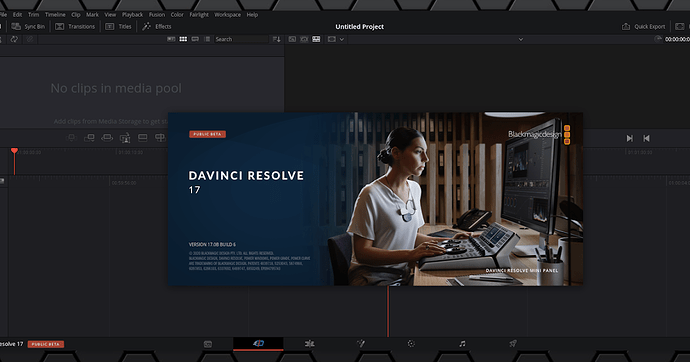
Task: Click the Close Up edit icon
Action: [125, 138]
